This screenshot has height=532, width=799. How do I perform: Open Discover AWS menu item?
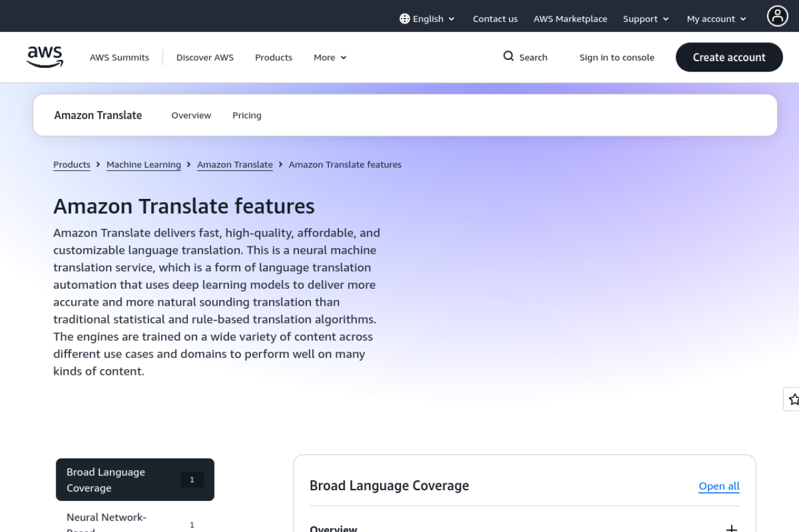pos(205,57)
